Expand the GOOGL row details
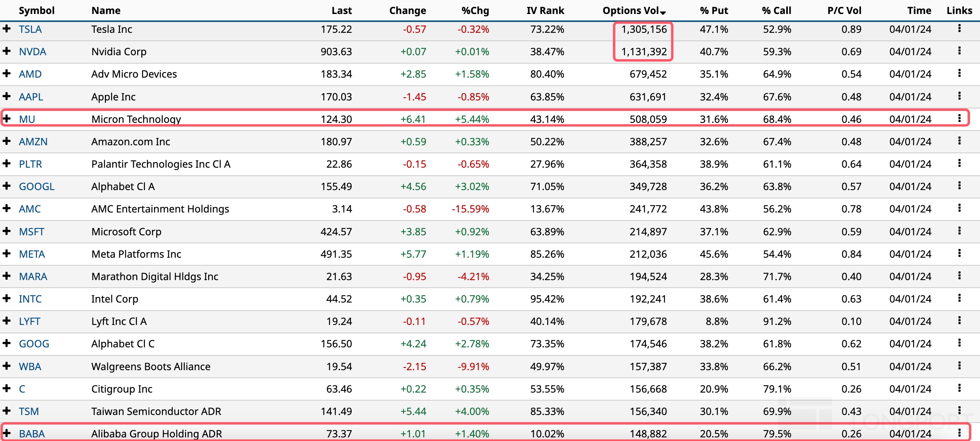Screen dimensions: 980x441 click(x=6, y=186)
